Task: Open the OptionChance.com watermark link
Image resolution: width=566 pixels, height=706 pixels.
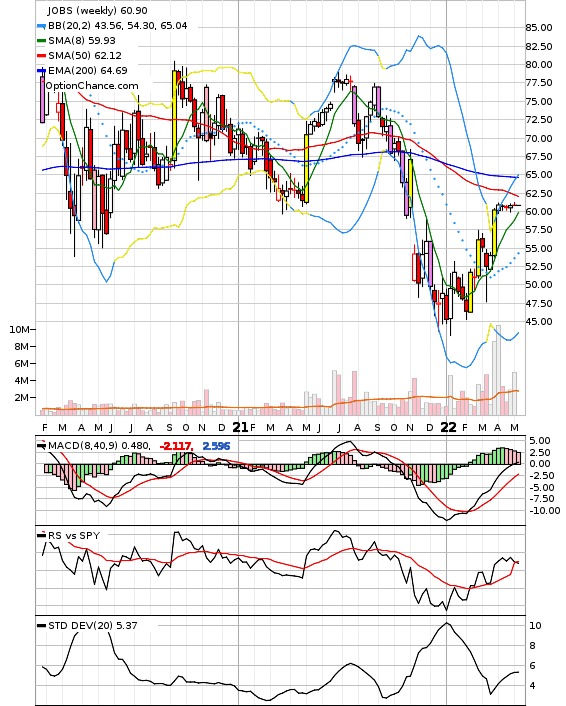Action: [92, 86]
